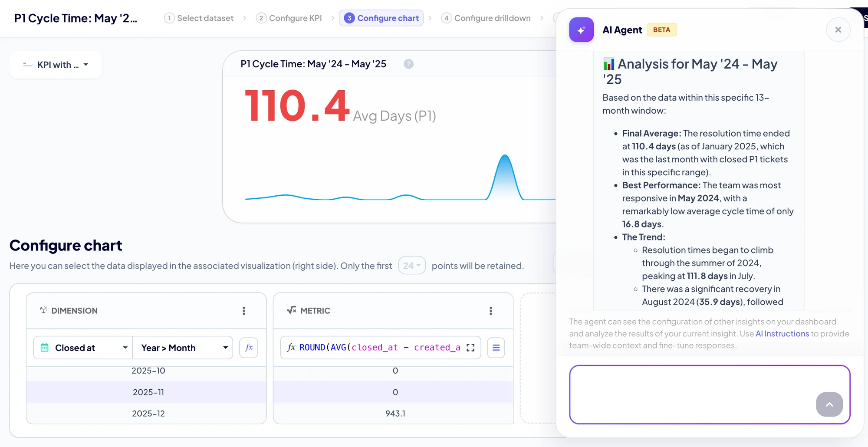
Task: Open the DIMENSION column options menu
Action: click(244, 311)
